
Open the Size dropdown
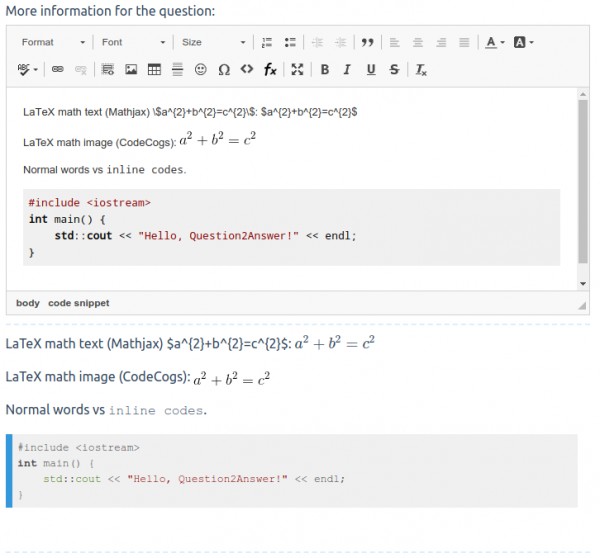coord(213,42)
